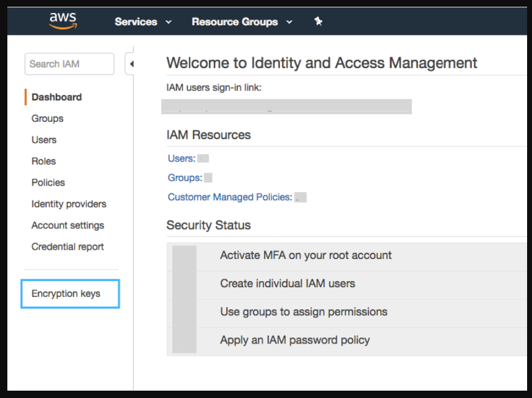Open the Resource Groups dropdown
532x398 pixels.
tap(242, 21)
